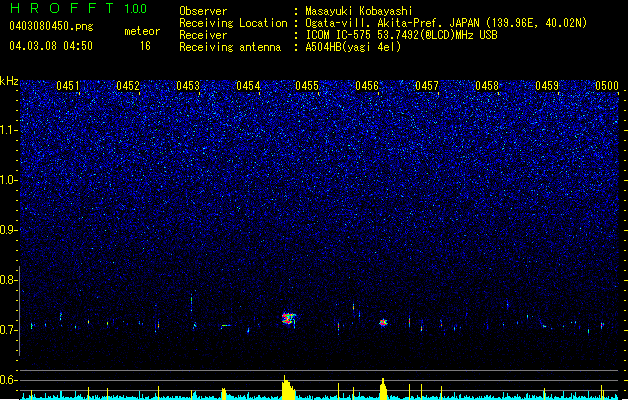The width and height of the screenshot is (629, 400).
Task: Click the 0.9 kHz axis label
Action: [x=8, y=230]
